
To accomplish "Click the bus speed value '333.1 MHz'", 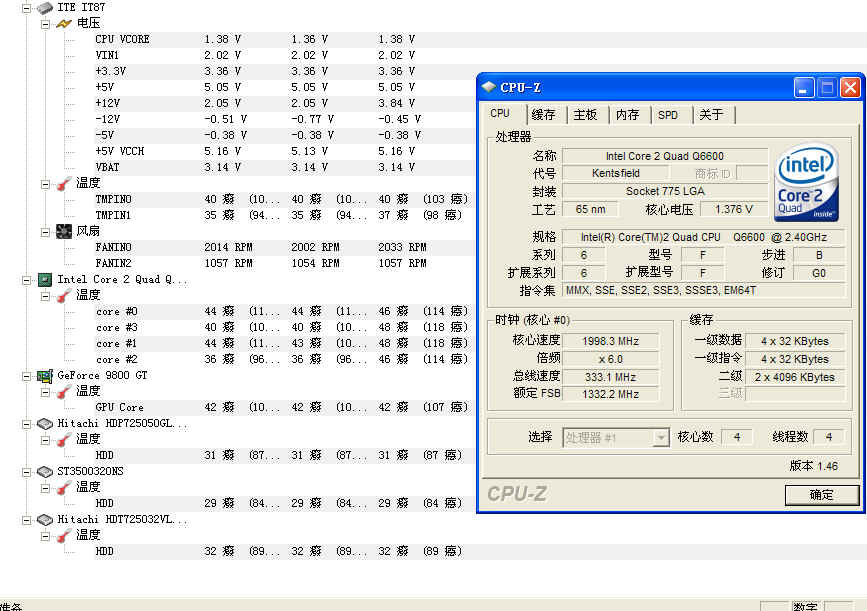I will 610,377.
